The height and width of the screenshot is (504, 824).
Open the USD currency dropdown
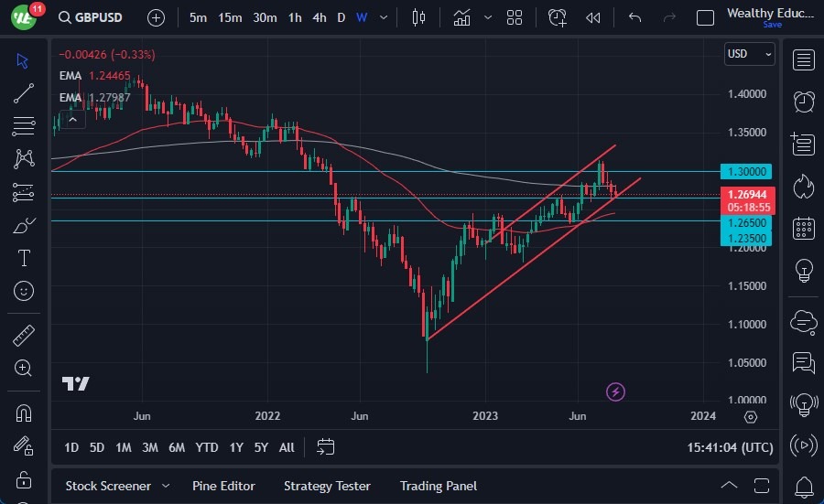[x=748, y=54]
